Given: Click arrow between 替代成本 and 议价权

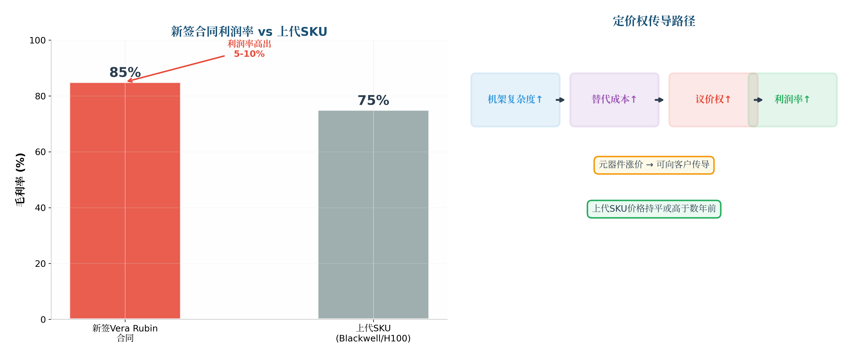Looking at the screenshot, I should (659, 100).
